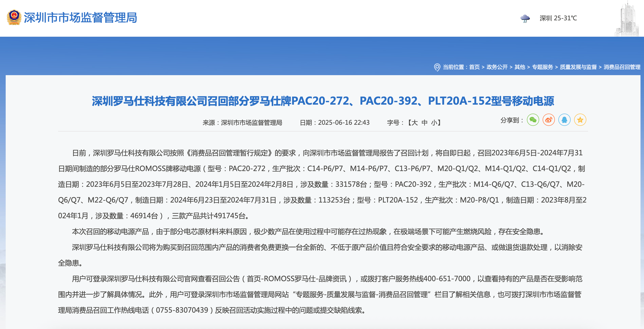Navigate to 质量发展与监督 breadcrumb

578,67
